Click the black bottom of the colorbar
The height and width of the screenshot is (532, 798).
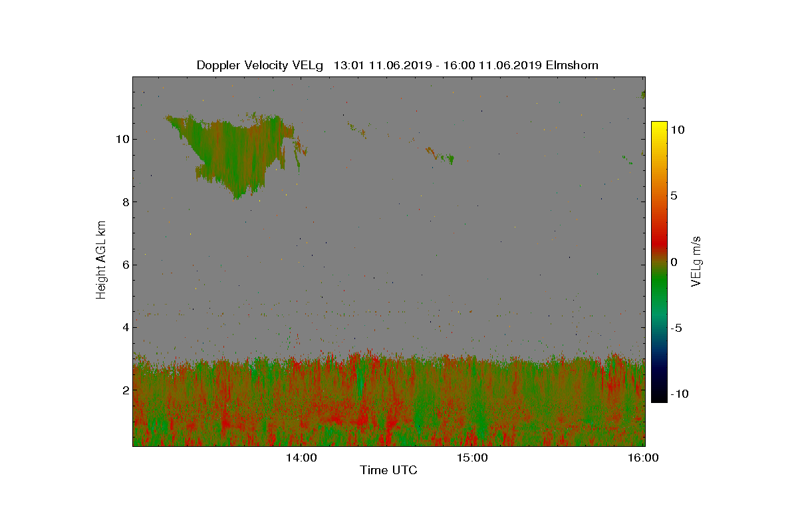tap(659, 397)
